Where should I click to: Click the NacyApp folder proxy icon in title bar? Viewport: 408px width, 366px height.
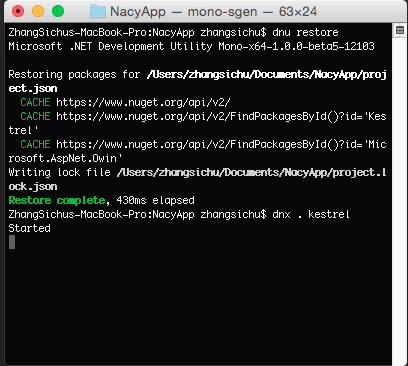coord(98,12)
